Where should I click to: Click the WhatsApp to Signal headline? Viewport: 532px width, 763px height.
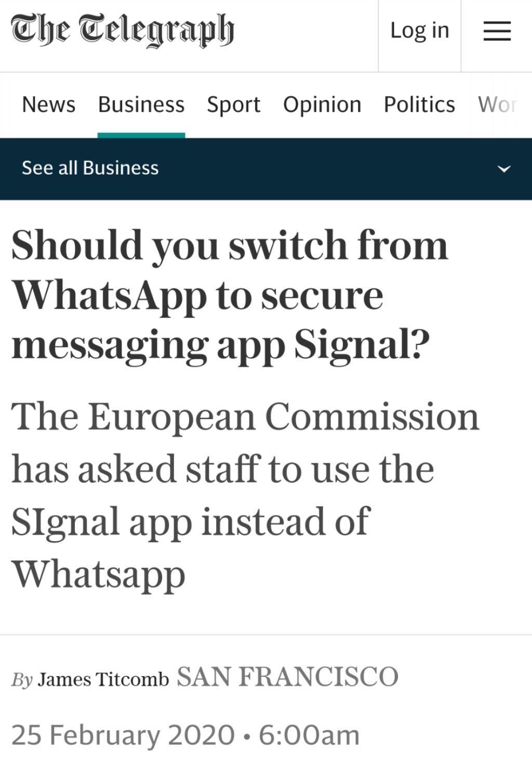(x=229, y=295)
